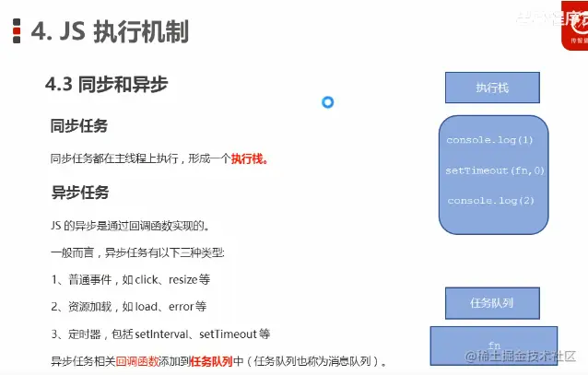Click 'console.log(2)' in the stack diagram
588x375 pixels.
pyautogui.click(x=490, y=201)
